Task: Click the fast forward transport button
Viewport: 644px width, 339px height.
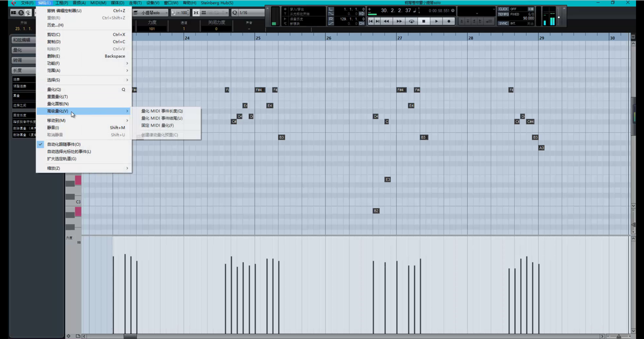Action: [399, 21]
